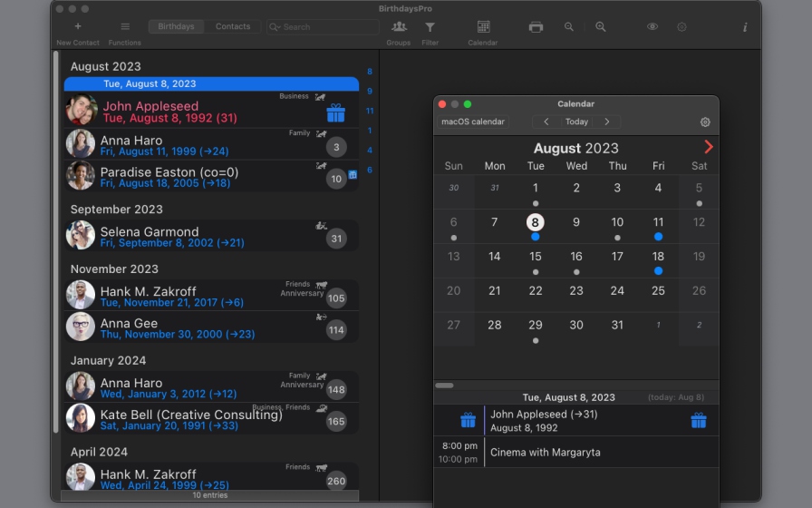The width and height of the screenshot is (812, 508).
Task: Click left gift icon in calendar event list
Action: [468, 420]
